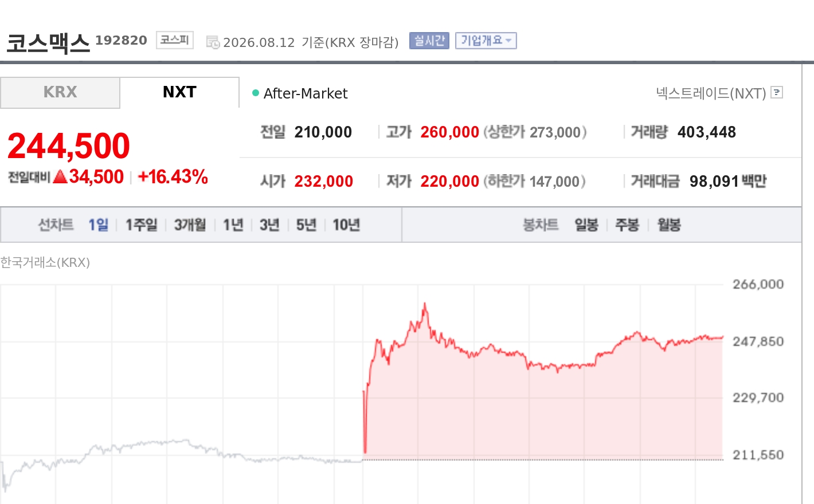Click the NXT help question icon
814x504 pixels.
pyautogui.click(x=777, y=92)
